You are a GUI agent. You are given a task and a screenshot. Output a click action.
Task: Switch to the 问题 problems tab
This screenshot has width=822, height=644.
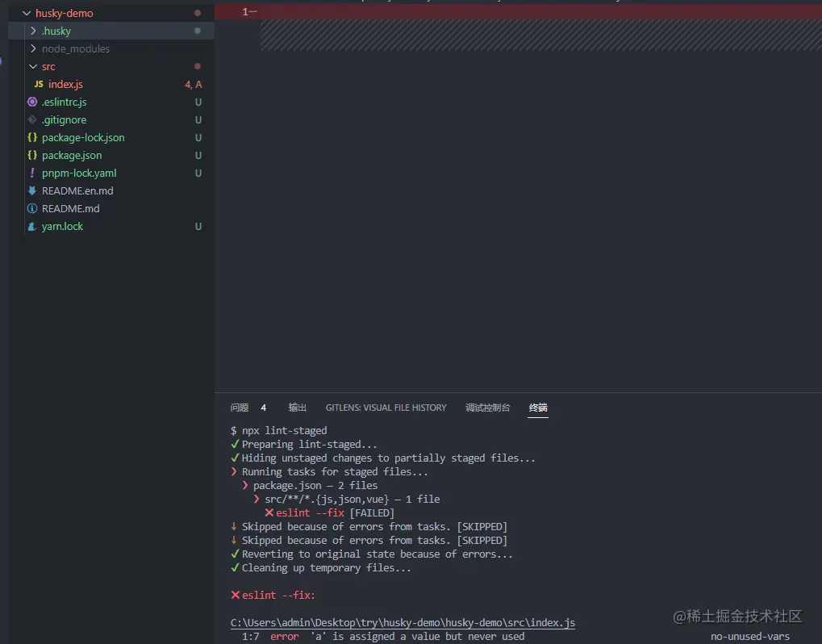pyautogui.click(x=240, y=408)
